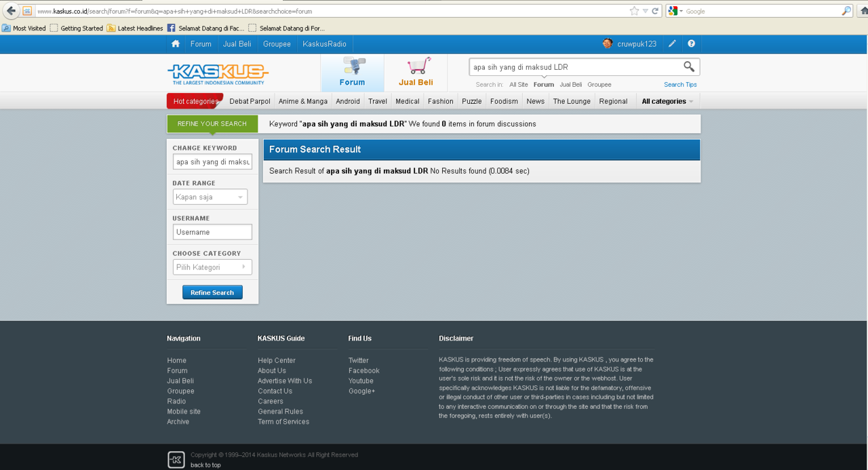Image resolution: width=868 pixels, height=470 pixels.
Task: Open Term of Services footer link
Action: coord(283,421)
